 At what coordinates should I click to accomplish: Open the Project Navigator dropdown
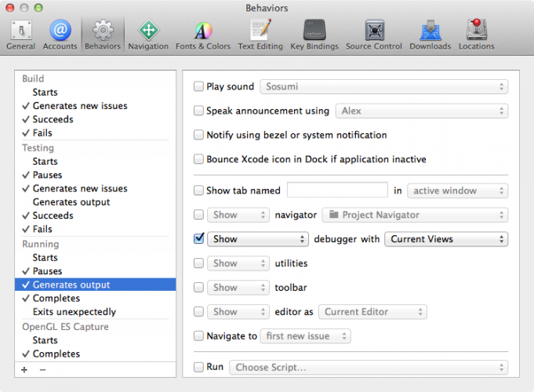point(415,215)
